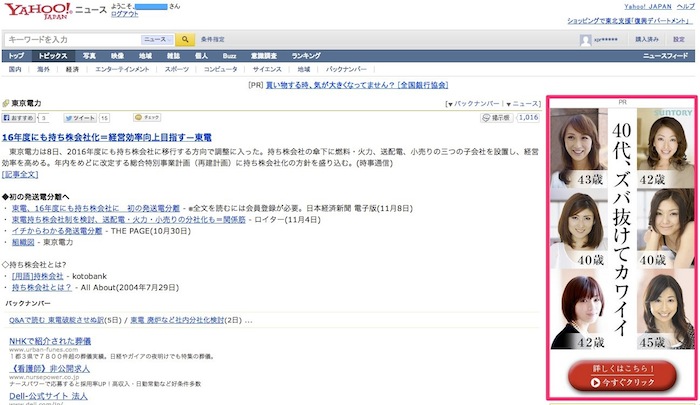
Task: Select the 海外 subcategory
Action: point(43,69)
